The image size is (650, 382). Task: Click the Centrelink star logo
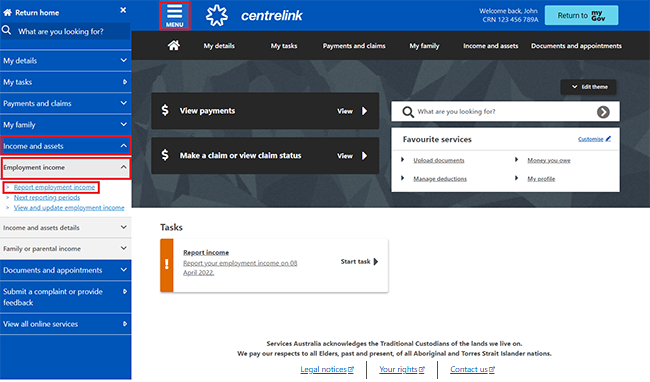click(x=217, y=16)
